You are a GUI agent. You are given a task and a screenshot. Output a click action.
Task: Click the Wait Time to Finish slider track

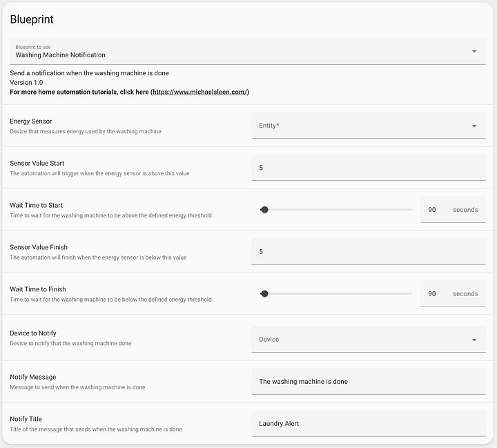click(x=336, y=293)
